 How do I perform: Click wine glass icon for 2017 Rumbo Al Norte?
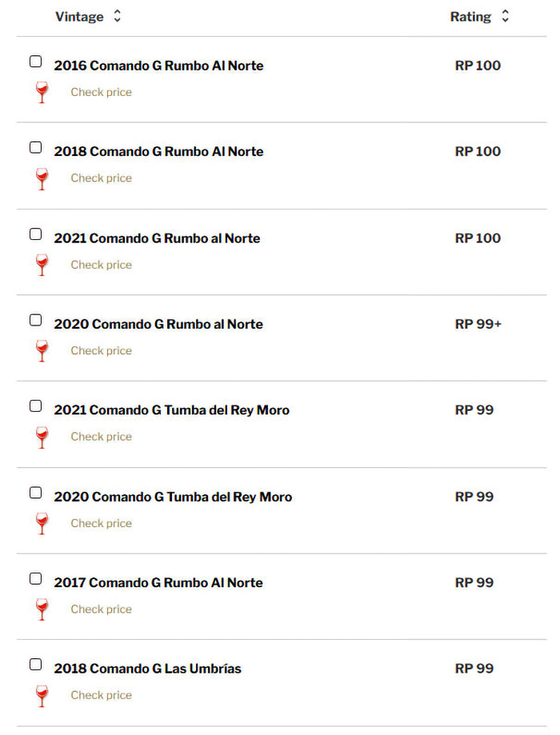pos(42,609)
